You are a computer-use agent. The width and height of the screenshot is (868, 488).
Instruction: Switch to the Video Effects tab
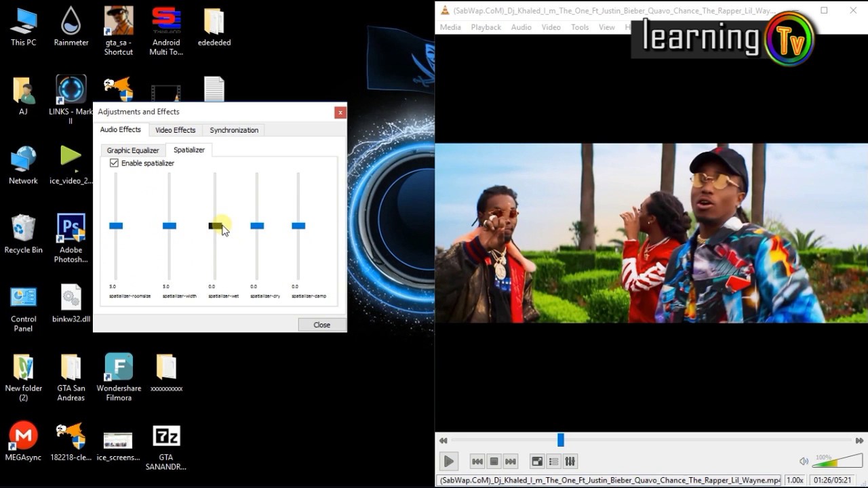[175, 130]
